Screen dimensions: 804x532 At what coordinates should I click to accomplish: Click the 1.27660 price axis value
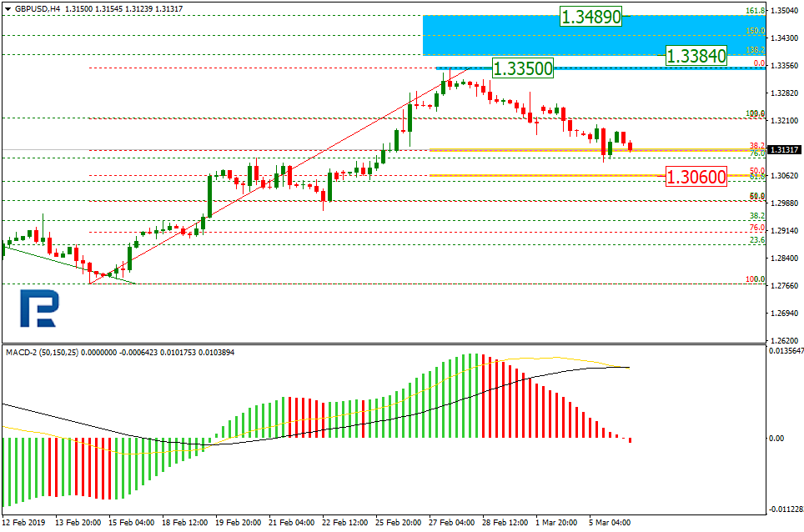pyautogui.click(x=785, y=286)
